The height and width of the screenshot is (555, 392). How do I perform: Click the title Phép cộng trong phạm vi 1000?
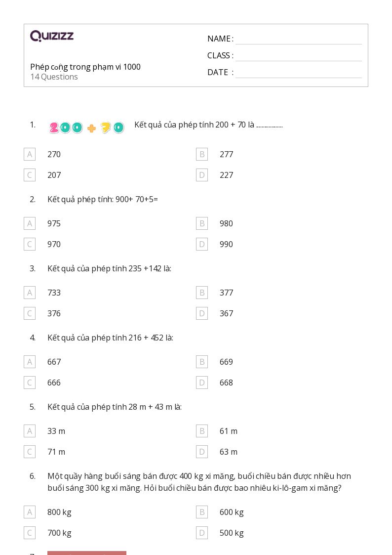pos(85,67)
